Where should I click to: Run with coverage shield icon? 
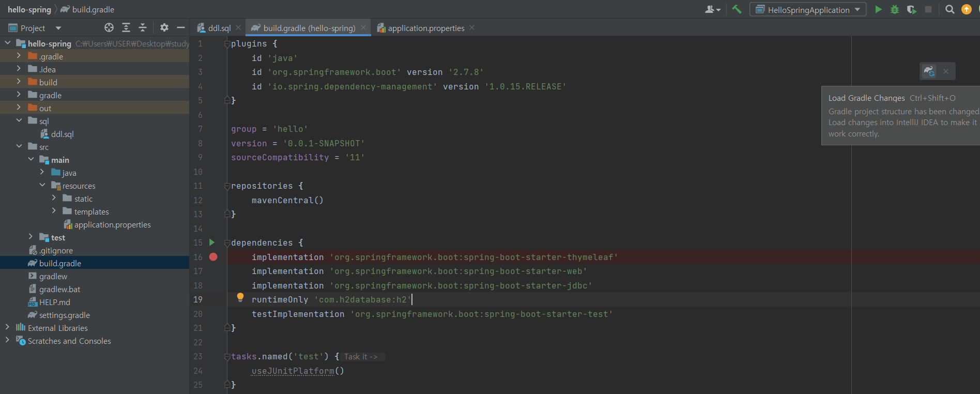(911, 9)
